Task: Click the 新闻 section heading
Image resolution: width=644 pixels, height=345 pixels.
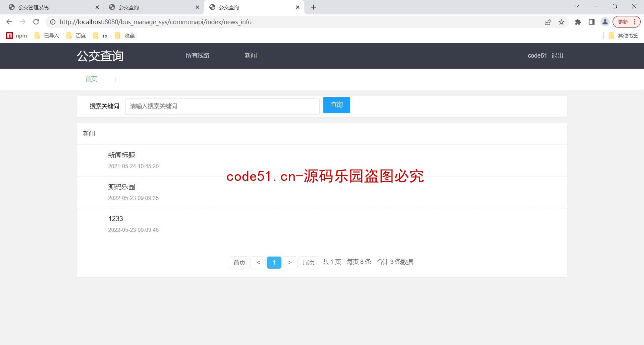Action: tap(89, 134)
